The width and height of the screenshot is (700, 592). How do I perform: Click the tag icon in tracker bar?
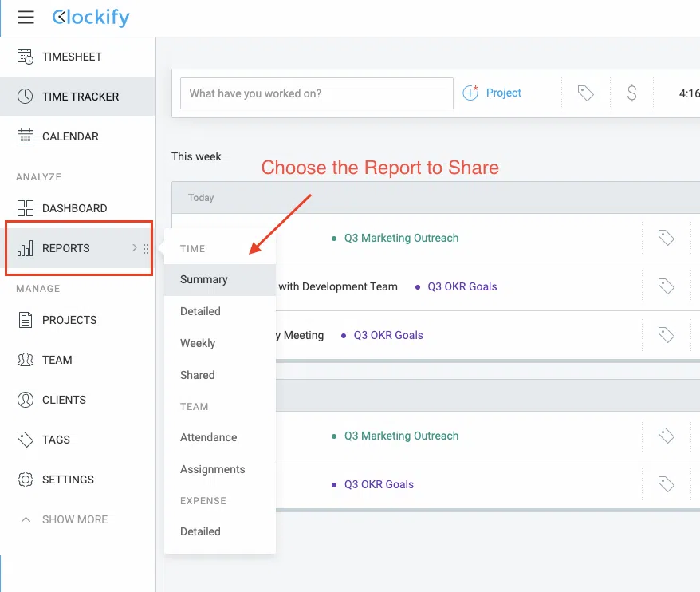(x=585, y=93)
